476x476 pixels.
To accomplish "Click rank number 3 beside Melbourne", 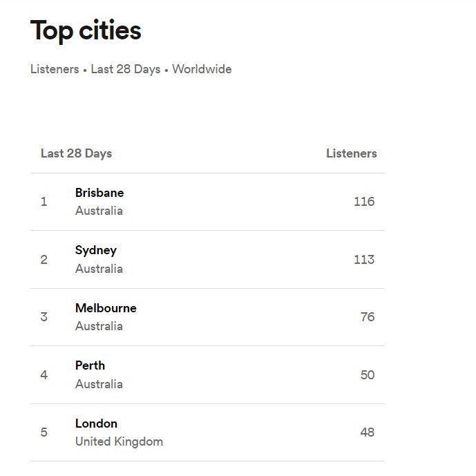I will (44, 317).
